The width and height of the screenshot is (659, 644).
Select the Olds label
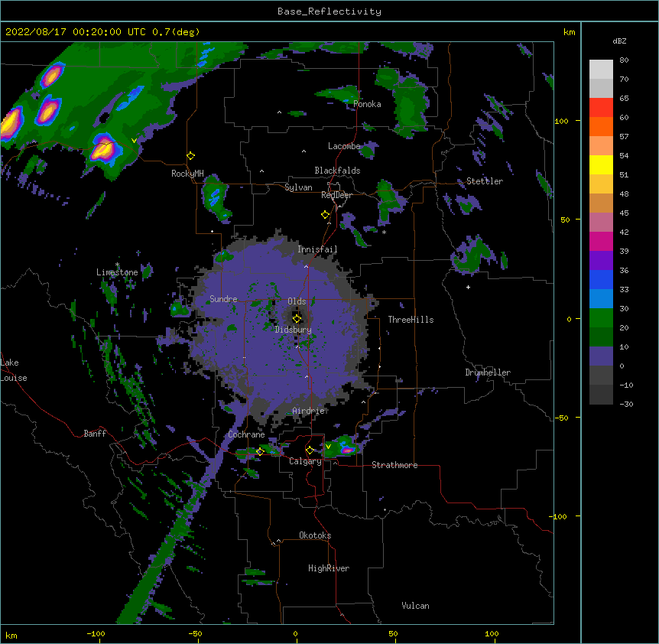tap(297, 301)
